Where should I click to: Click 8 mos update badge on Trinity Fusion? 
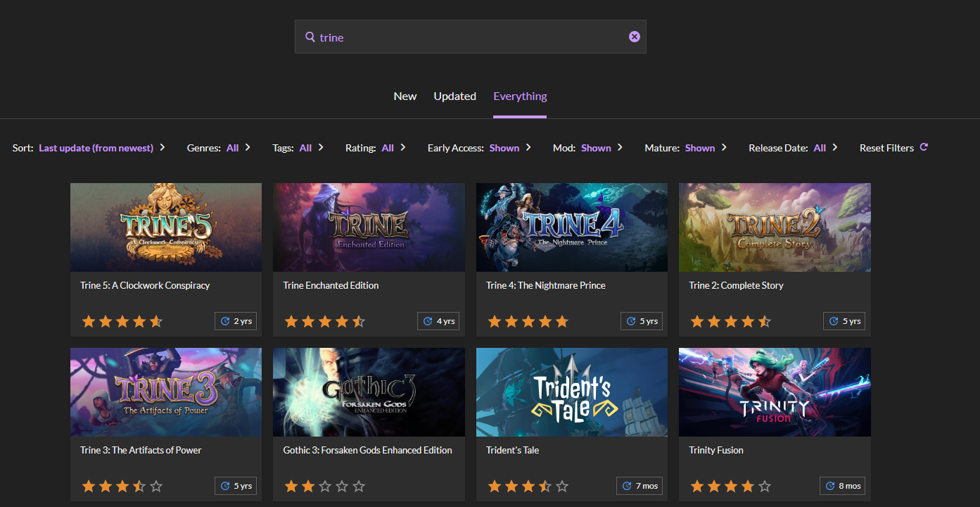coord(842,486)
